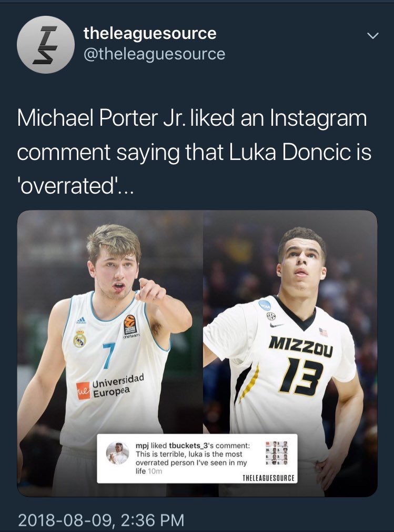The width and height of the screenshot is (394, 532).
Task: Tap the adidas logo on the number 7 jersey
Action: 80,320
